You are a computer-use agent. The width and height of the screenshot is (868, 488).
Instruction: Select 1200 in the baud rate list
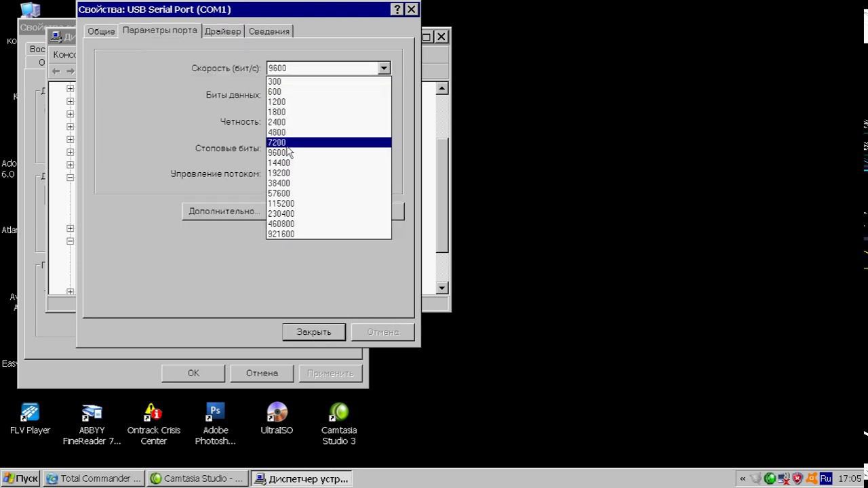tap(329, 102)
